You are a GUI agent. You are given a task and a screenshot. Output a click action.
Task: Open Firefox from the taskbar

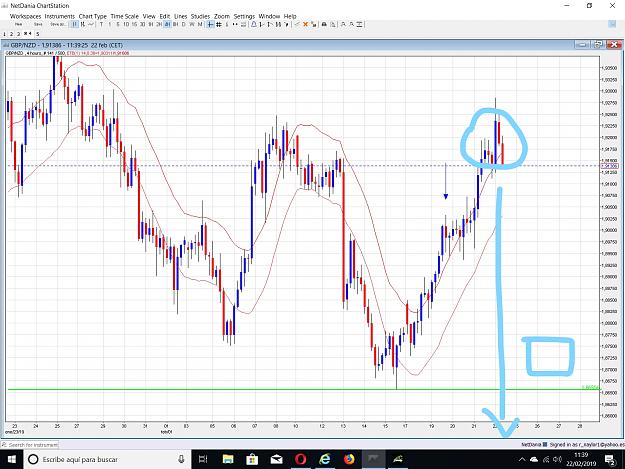pos(349,459)
